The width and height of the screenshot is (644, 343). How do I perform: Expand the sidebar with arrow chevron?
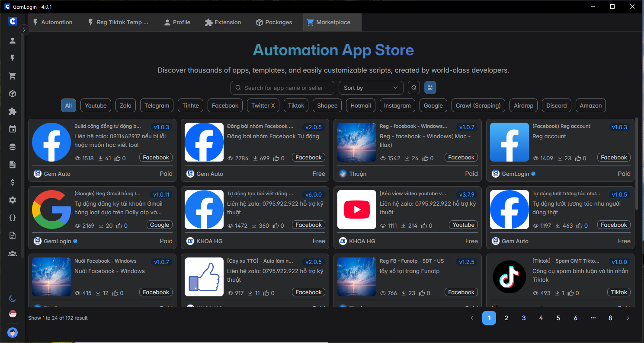[24, 30]
